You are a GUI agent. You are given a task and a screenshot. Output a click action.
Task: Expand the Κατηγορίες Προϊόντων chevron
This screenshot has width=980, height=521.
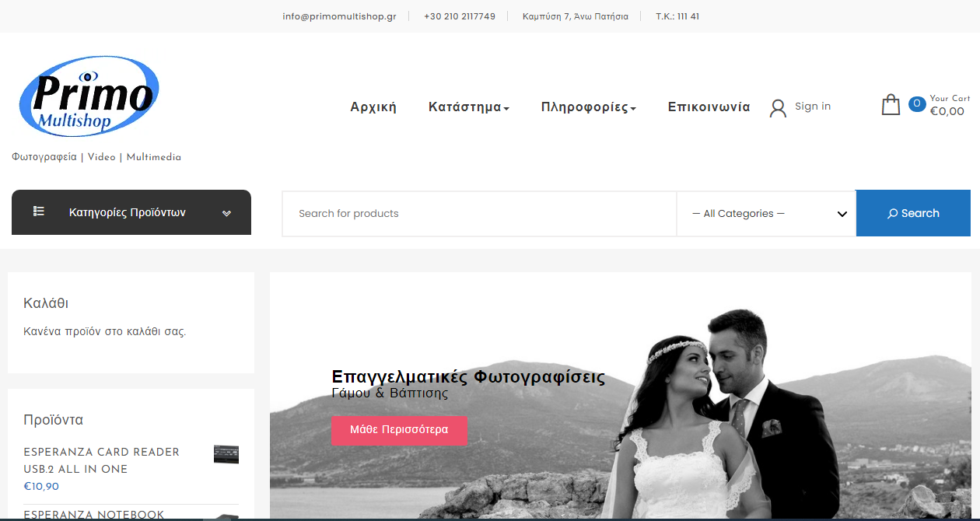click(226, 213)
